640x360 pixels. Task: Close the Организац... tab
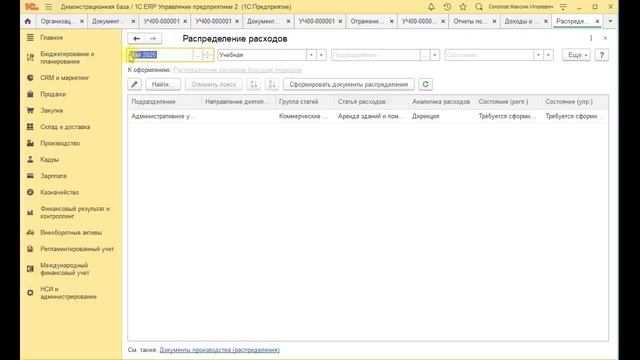(82, 21)
